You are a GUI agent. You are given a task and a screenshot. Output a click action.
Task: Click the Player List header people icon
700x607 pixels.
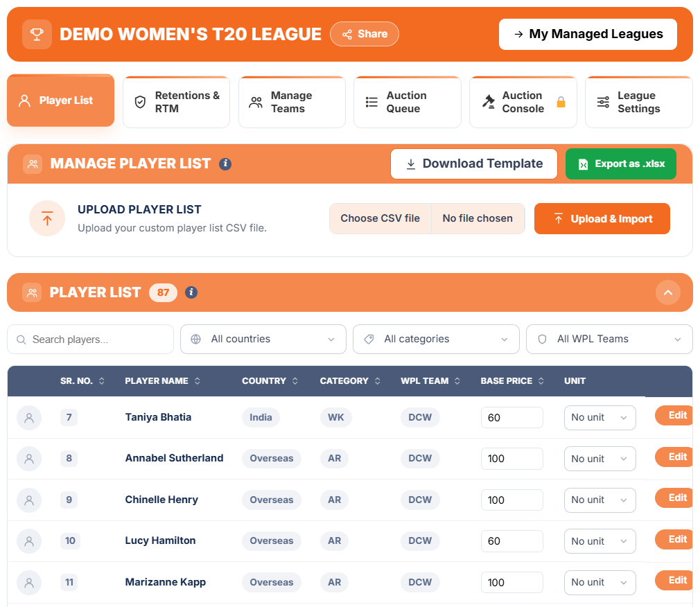[x=32, y=293]
